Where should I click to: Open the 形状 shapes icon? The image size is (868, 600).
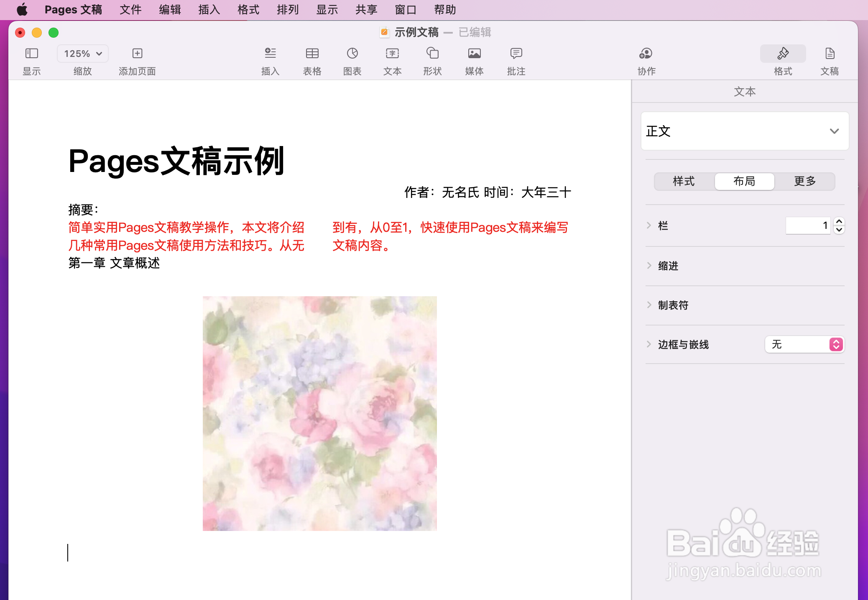tap(432, 54)
